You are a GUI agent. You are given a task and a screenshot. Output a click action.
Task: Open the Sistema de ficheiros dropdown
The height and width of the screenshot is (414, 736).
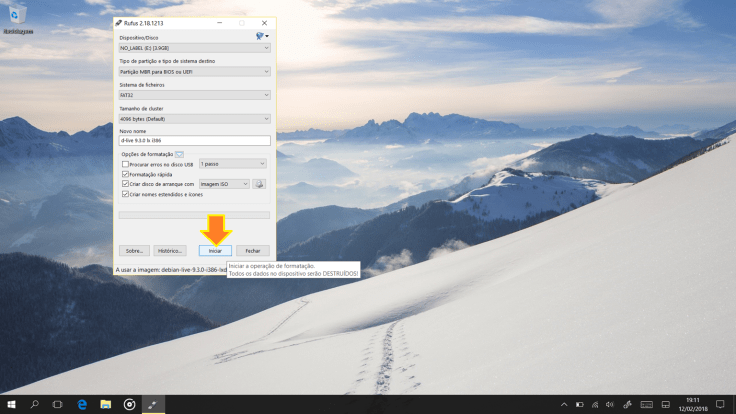[x=194, y=95]
